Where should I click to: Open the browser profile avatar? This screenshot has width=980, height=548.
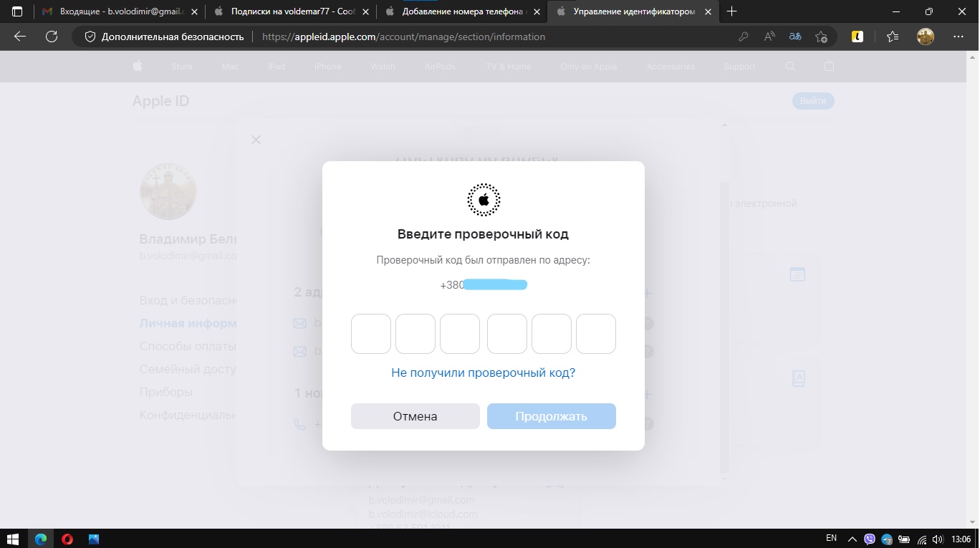(926, 37)
